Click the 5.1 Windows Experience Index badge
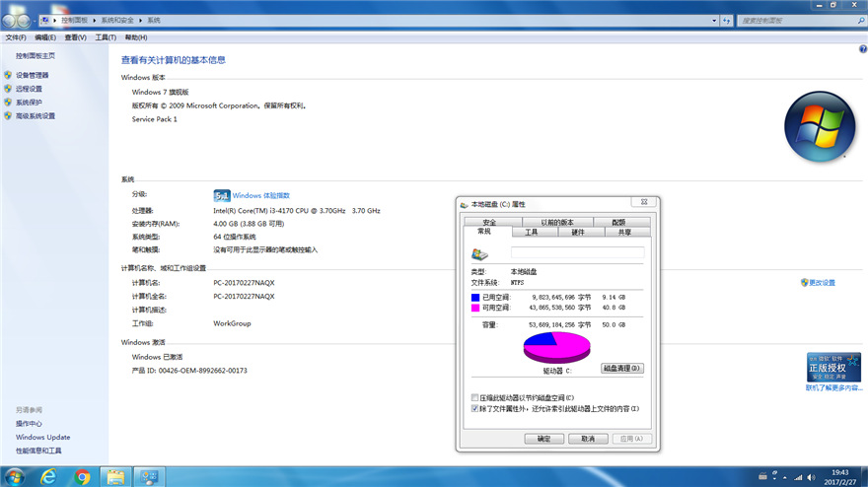Viewport: 868px width, 487px height. pyautogui.click(x=221, y=195)
